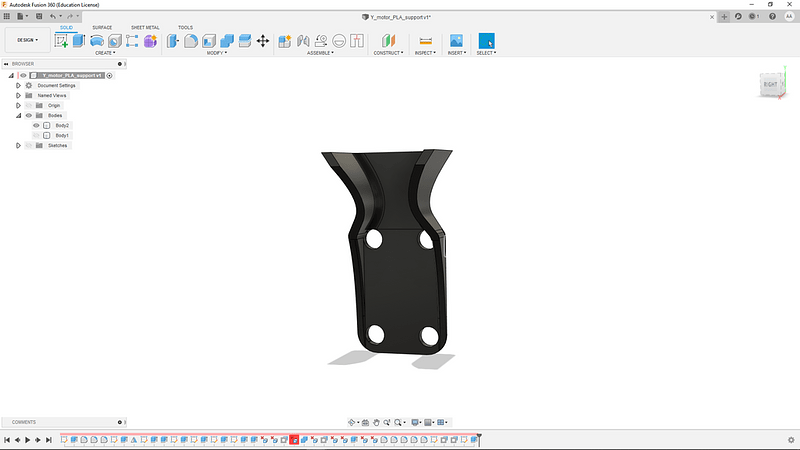
Task: Open the Data Panel grid icon
Action: pos(7,16)
